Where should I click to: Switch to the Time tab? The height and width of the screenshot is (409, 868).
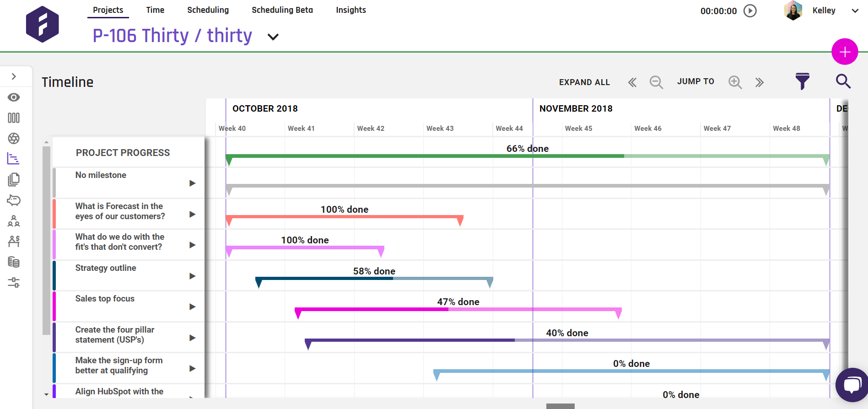[x=155, y=10]
